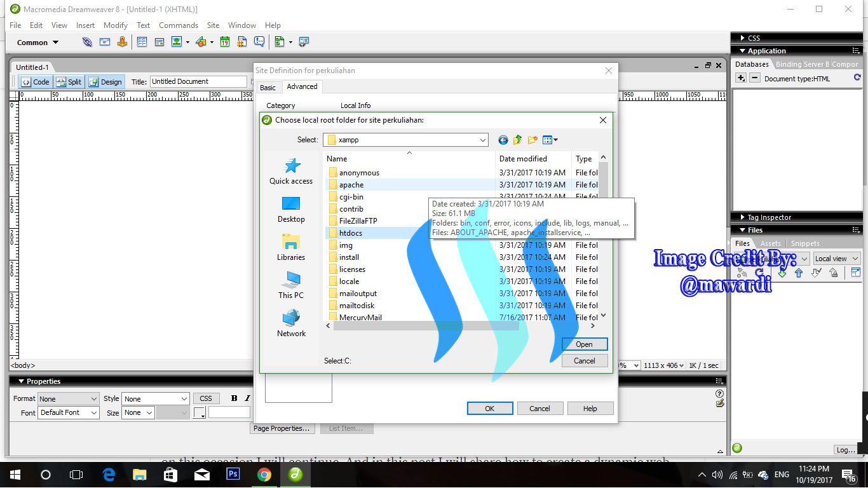Open the View Menu dropdown in folder dialog
The height and width of the screenshot is (488, 868).
point(550,140)
